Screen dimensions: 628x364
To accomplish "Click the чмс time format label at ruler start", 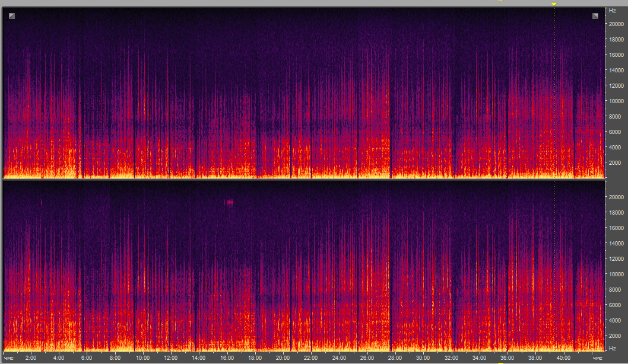I will coord(8,358).
